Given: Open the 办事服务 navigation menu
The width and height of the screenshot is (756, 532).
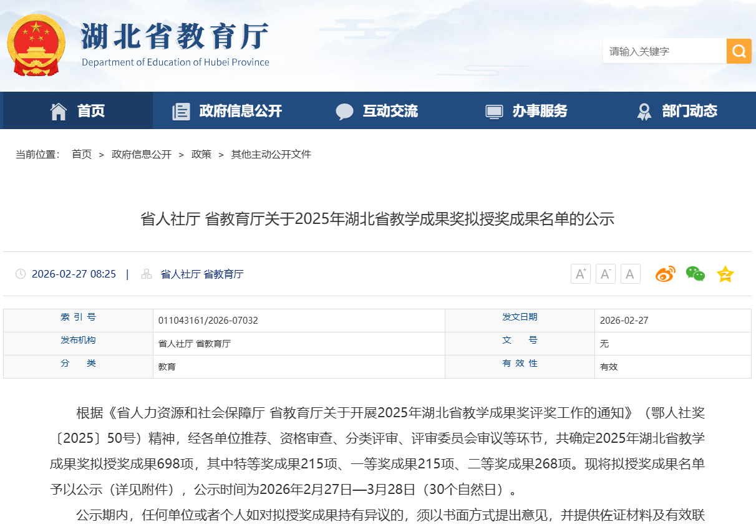Looking at the screenshot, I should [526, 111].
